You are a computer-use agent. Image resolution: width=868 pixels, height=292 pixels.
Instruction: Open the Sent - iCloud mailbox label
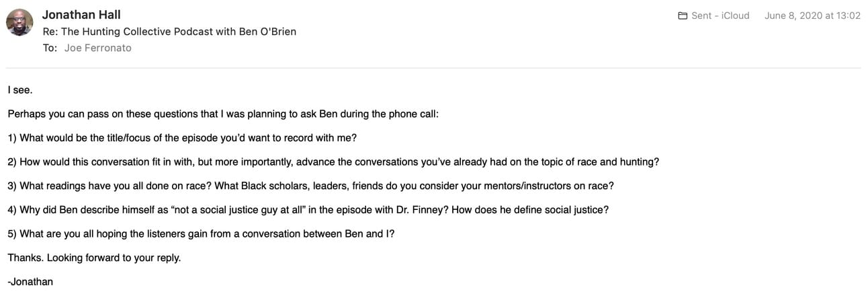click(720, 15)
